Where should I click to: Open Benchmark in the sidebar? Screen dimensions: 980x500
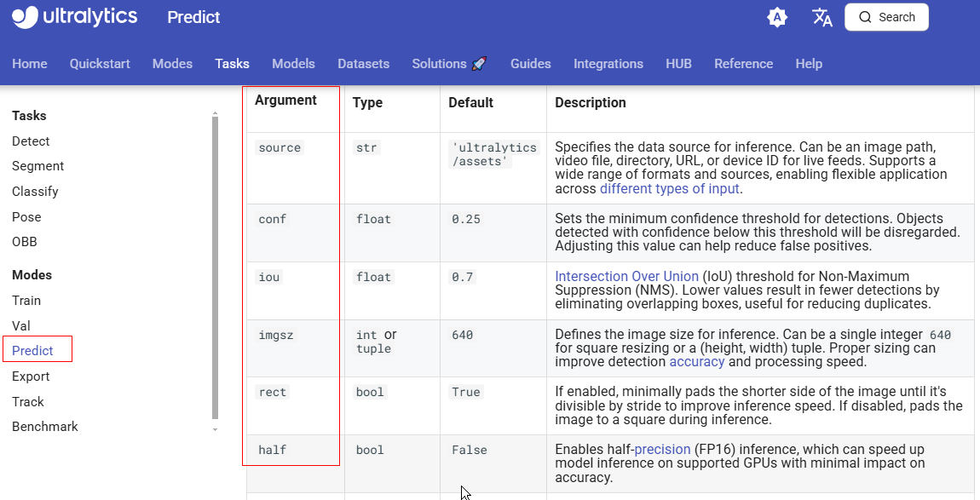point(45,427)
